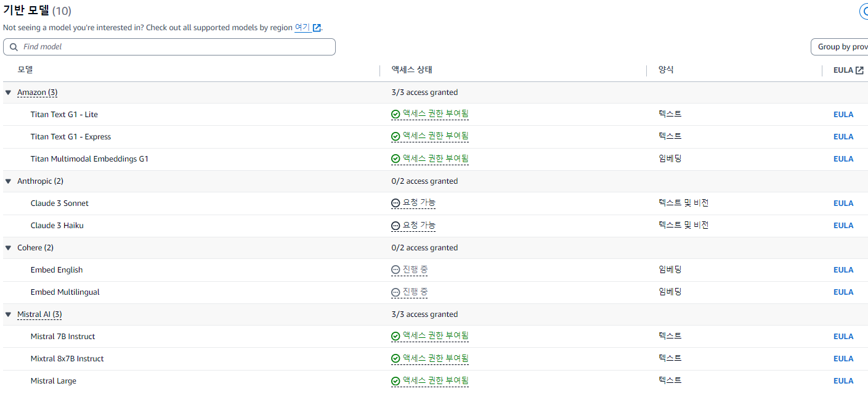Click the magnifier icon in Find model box
This screenshot has width=868, height=394.
click(14, 47)
